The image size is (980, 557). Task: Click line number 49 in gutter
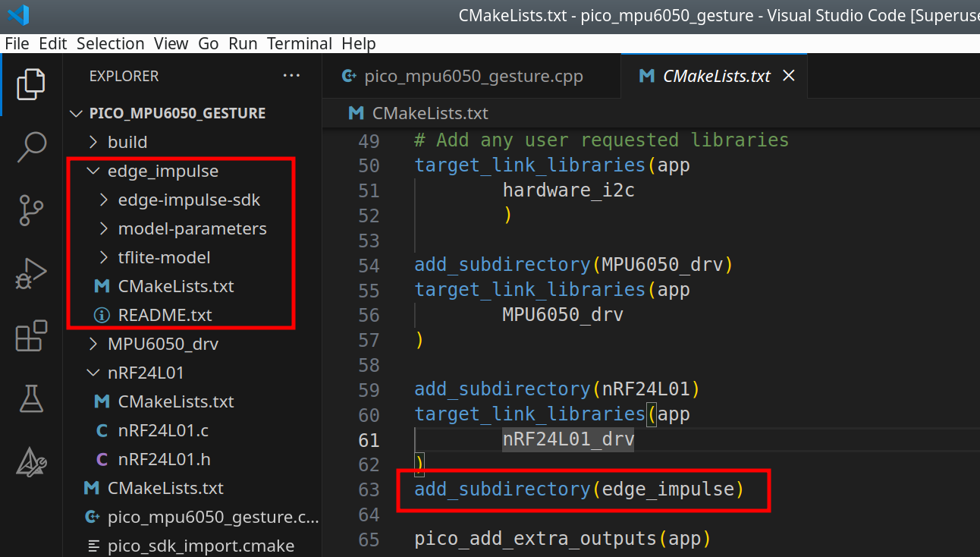point(369,140)
